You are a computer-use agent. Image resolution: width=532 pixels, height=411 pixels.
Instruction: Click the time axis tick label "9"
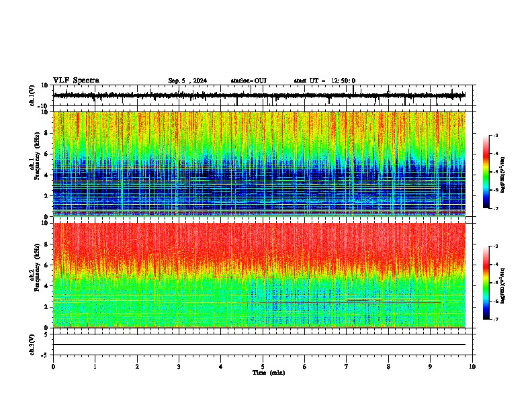(x=430, y=367)
